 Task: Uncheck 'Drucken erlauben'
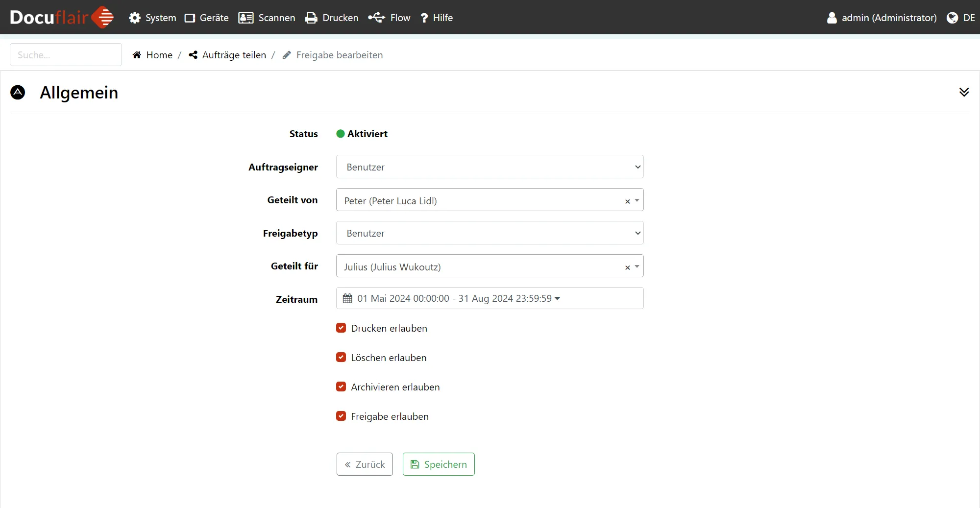341,328
